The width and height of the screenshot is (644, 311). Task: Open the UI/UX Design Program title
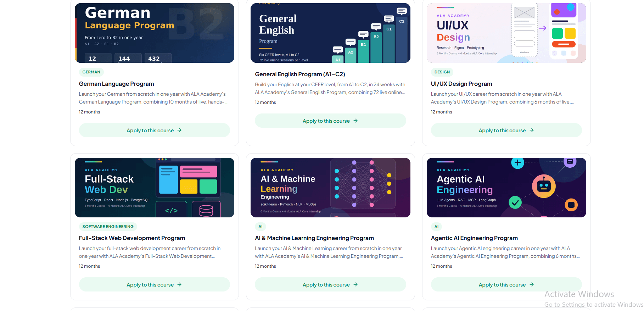click(461, 84)
